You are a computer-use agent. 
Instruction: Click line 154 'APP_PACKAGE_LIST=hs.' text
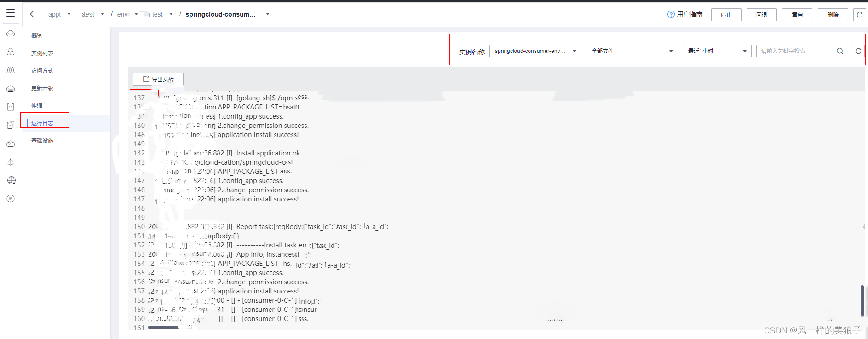pyautogui.click(x=255, y=264)
